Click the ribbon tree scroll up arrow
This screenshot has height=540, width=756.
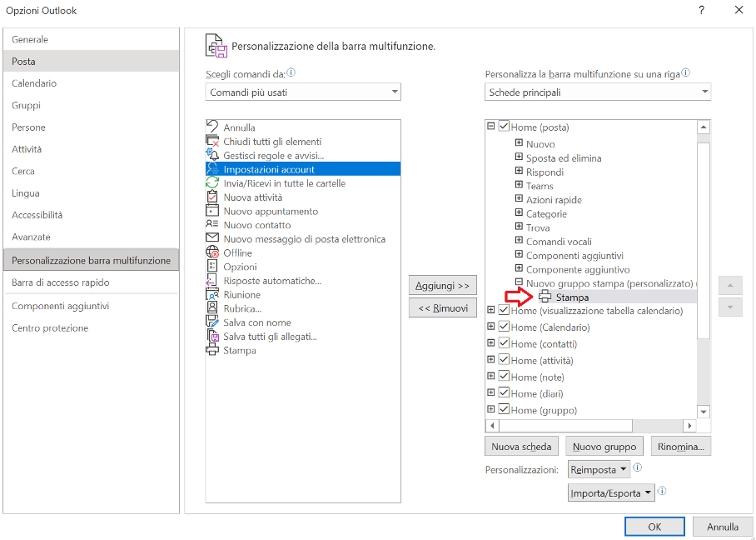click(x=704, y=127)
